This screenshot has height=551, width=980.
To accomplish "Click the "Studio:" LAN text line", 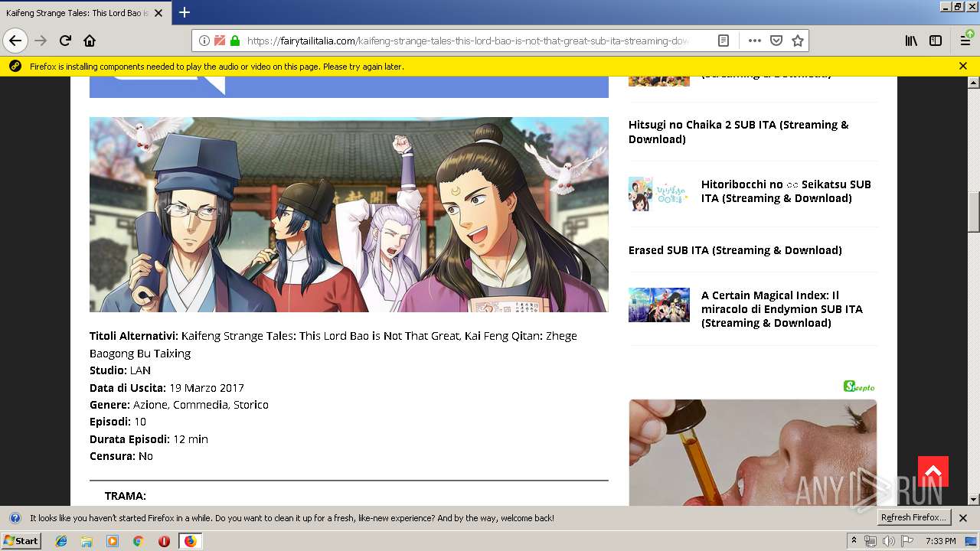I will pos(120,370).
